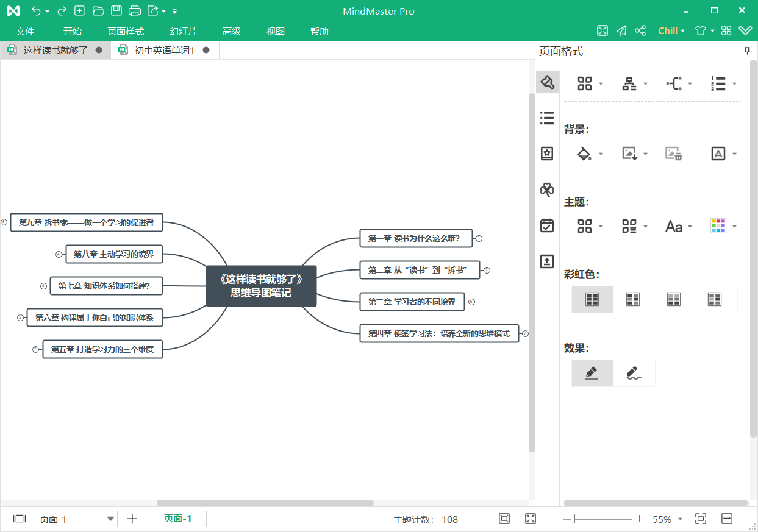Enable the hand-drawn sketch effect
The height and width of the screenshot is (532, 758).
(634, 373)
